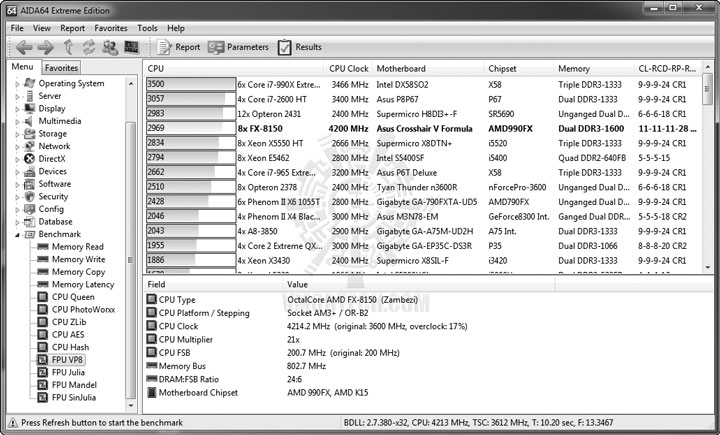Select the 12x Opteron 2431 row
The height and width of the screenshot is (435, 720).
coord(422,114)
